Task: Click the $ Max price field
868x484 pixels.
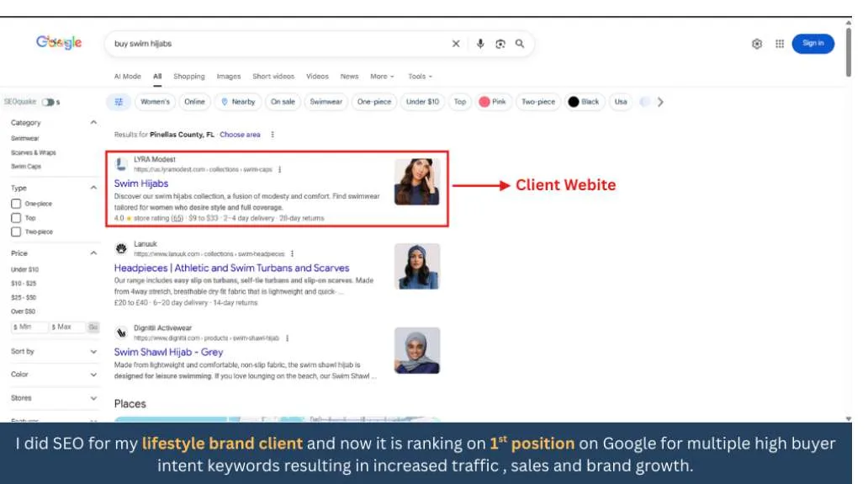Action: [67, 327]
